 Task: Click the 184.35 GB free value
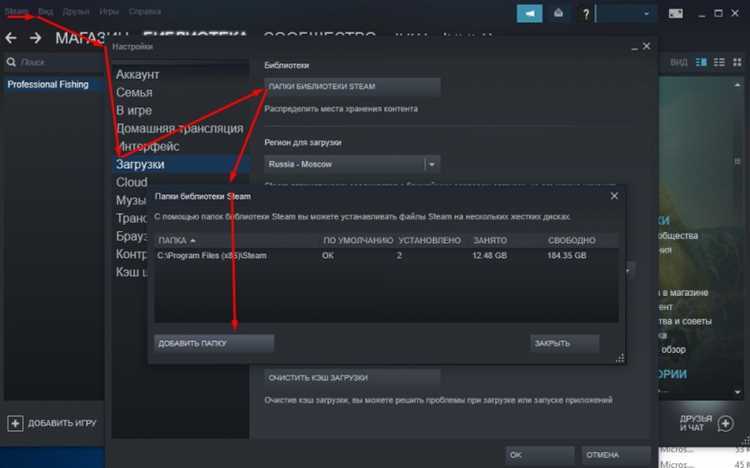pos(566,256)
